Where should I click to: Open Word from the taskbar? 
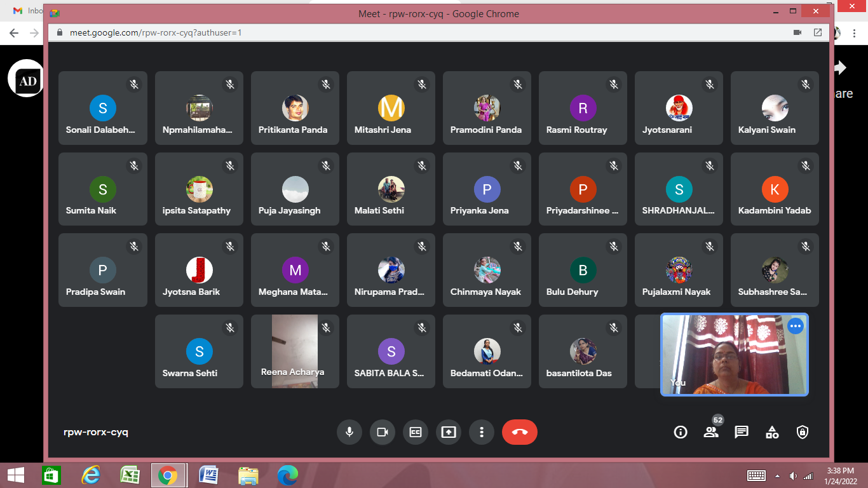pos(208,475)
